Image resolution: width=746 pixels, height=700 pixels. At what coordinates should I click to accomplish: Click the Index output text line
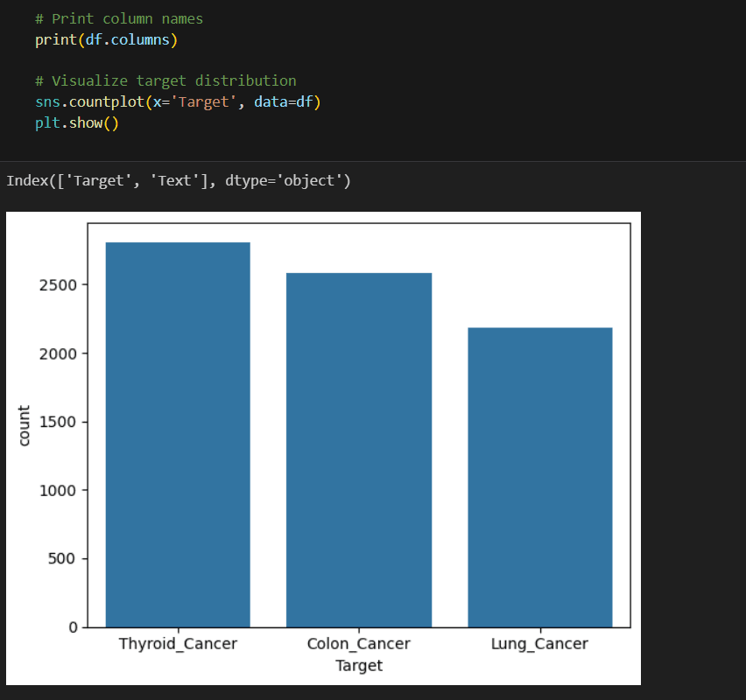coord(179,181)
